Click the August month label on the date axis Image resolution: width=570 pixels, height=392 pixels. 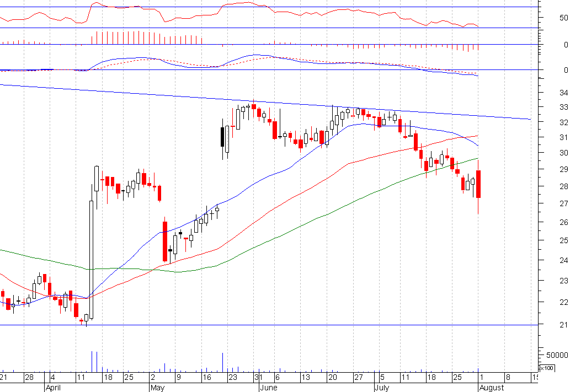tap(492, 388)
